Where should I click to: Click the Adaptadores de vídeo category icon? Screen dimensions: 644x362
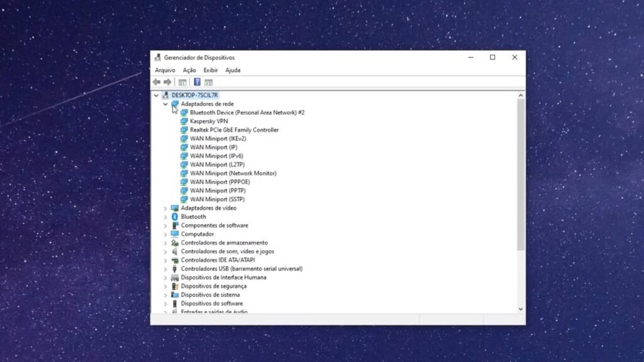pos(175,208)
